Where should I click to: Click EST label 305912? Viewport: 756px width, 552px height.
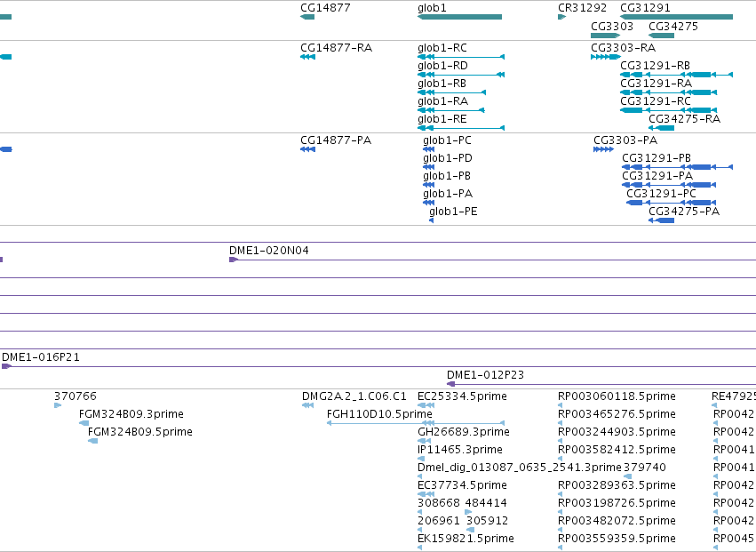point(487,522)
